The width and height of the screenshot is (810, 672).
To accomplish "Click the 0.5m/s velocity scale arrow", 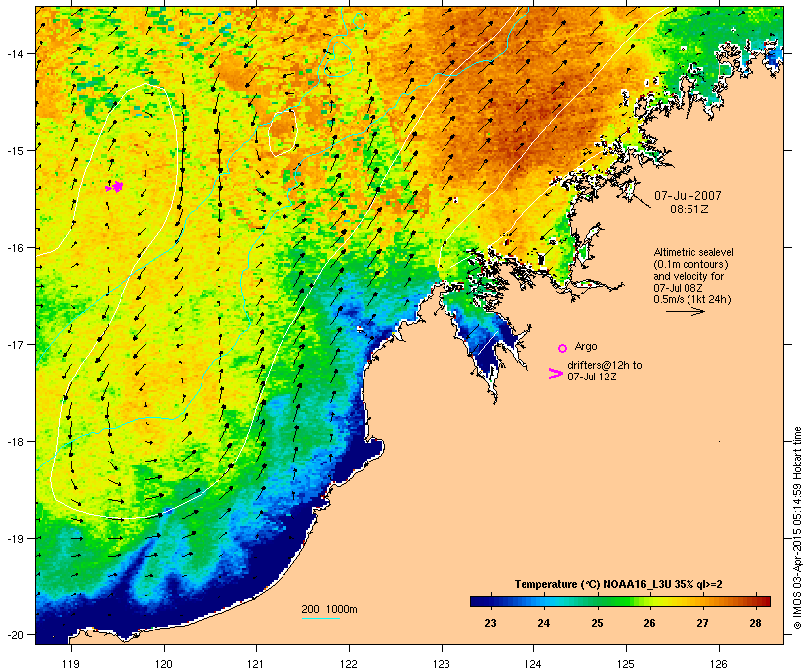I will point(685,311).
